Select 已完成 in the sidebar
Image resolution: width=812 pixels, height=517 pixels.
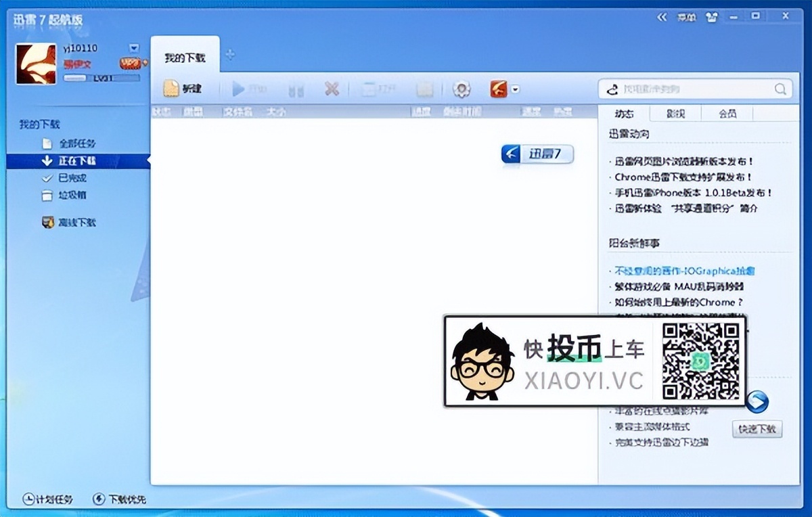pos(72,178)
